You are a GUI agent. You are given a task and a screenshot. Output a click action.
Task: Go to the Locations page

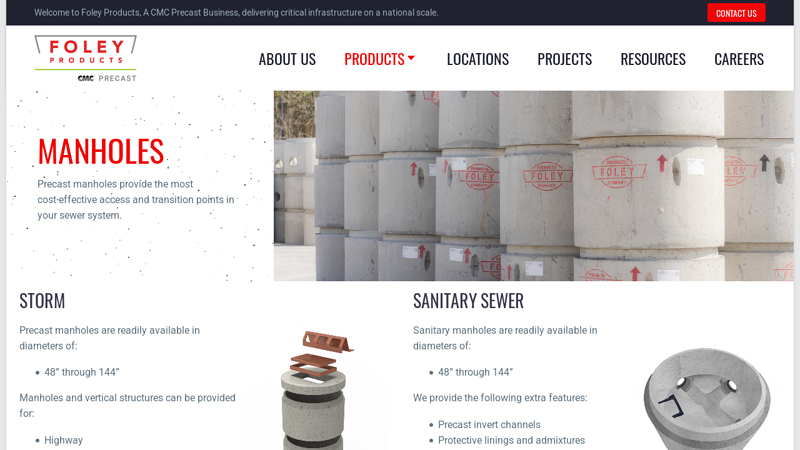pos(478,59)
